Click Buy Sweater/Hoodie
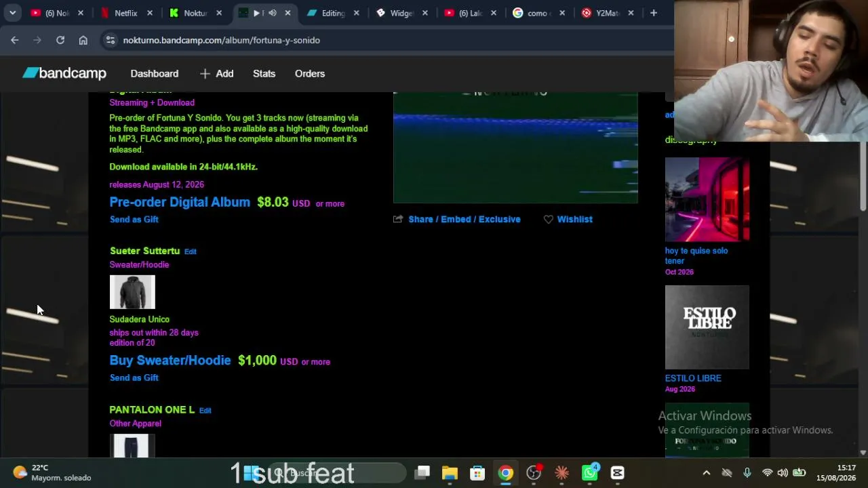This screenshot has width=868, height=488. pyautogui.click(x=170, y=361)
